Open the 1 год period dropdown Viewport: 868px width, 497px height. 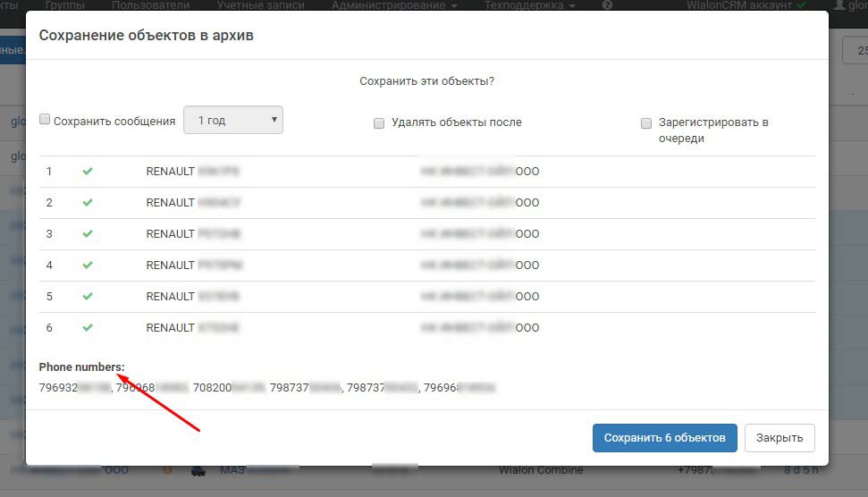click(232, 120)
